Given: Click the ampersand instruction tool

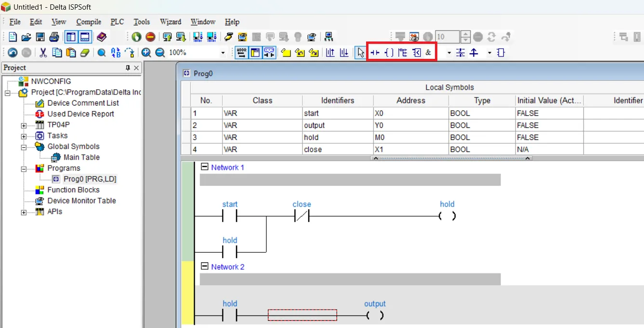Looking at the screenshot, I should 428,53.
